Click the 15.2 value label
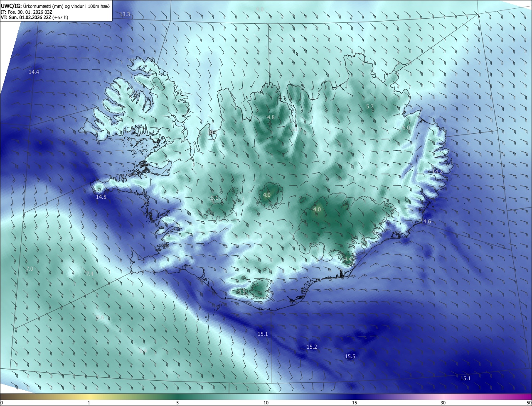 (x=312, y=347)
